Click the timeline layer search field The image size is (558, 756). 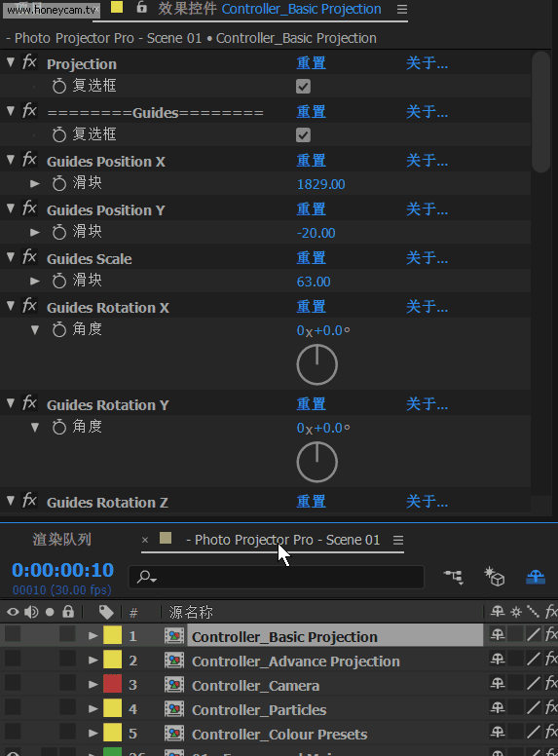(277, 577)
